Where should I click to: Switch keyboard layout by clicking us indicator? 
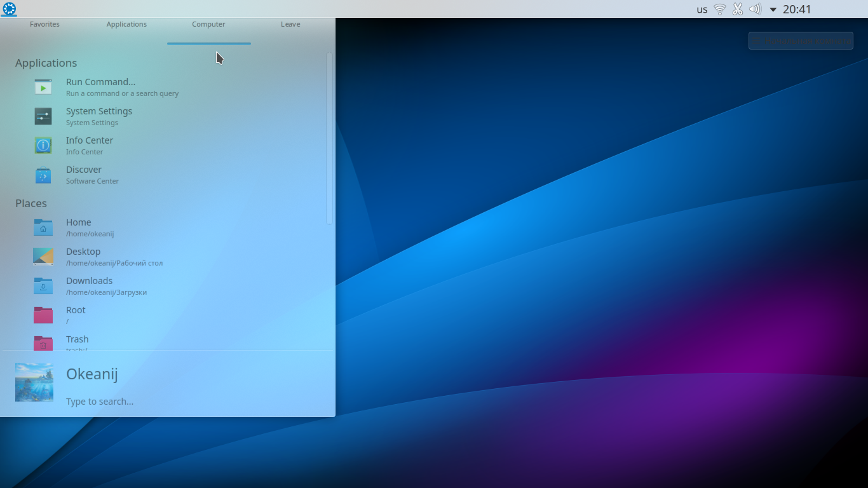(x=702, y=9)
